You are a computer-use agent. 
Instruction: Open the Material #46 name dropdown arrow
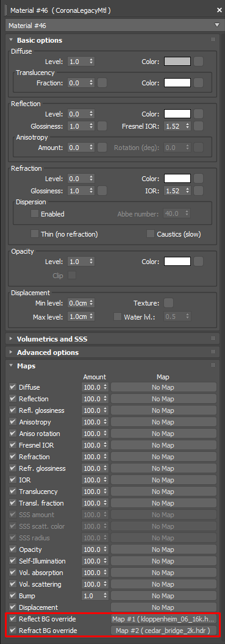[217, 25]
